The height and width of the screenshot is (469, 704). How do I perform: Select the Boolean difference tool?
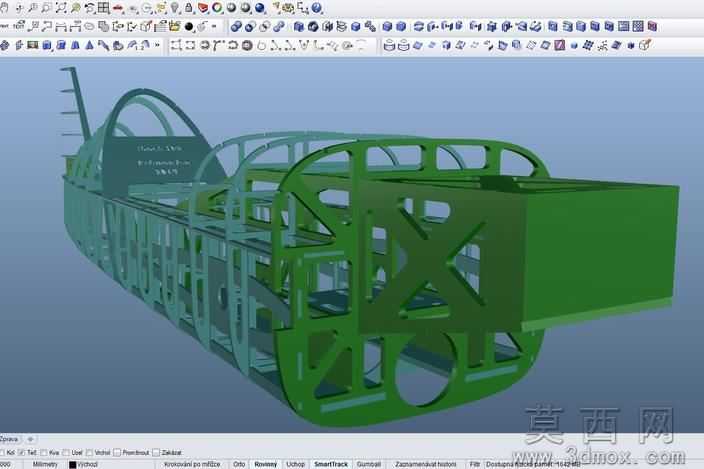[251, 26]
